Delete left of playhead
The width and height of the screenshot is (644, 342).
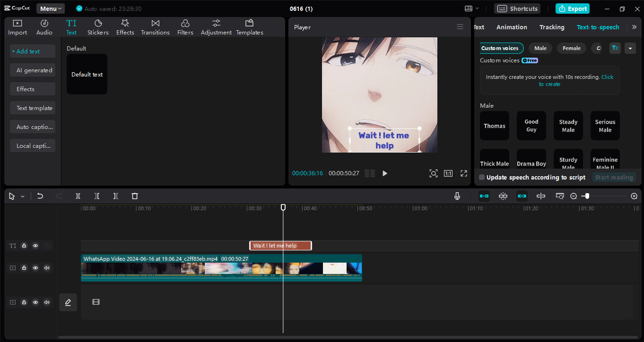point(97,196)
